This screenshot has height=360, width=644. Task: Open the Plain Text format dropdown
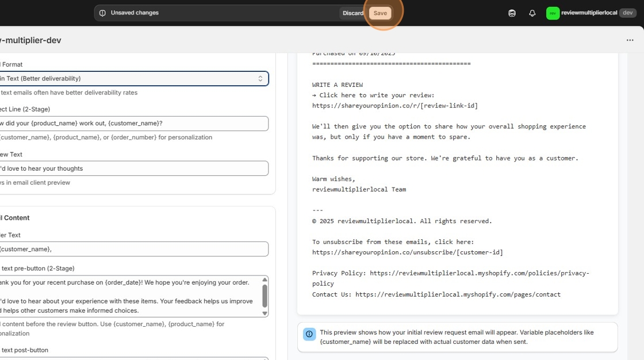pyautogui.click(x=132, y=78)
